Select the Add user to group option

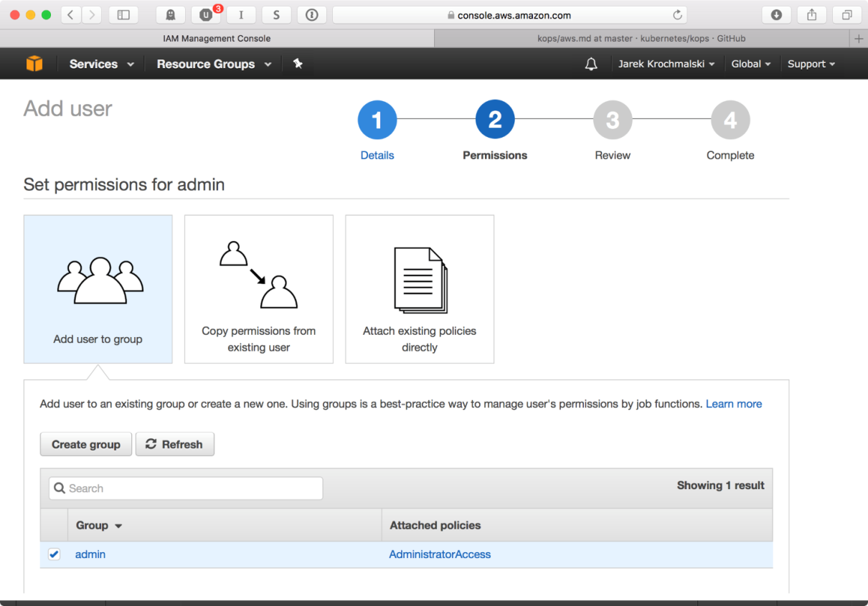point(98,289)
